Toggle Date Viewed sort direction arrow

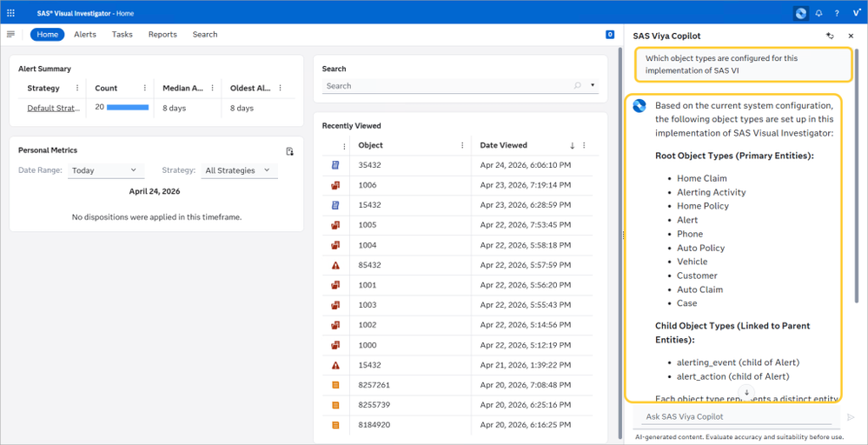[573, 145]
